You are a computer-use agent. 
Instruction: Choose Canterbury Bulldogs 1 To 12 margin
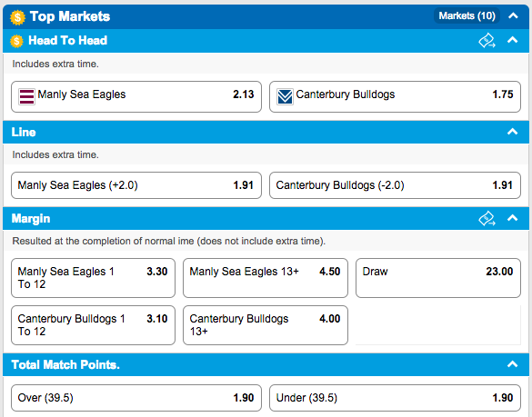click(x=93, y=325)
